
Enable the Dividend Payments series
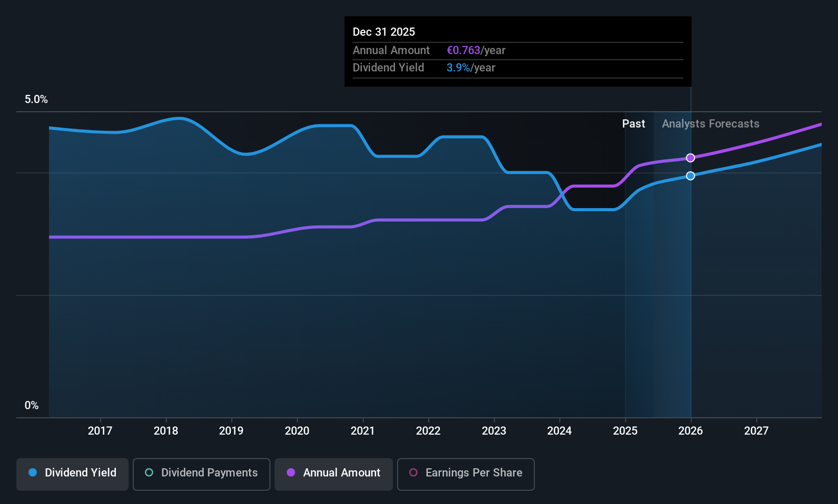click(x=202, y=474)
